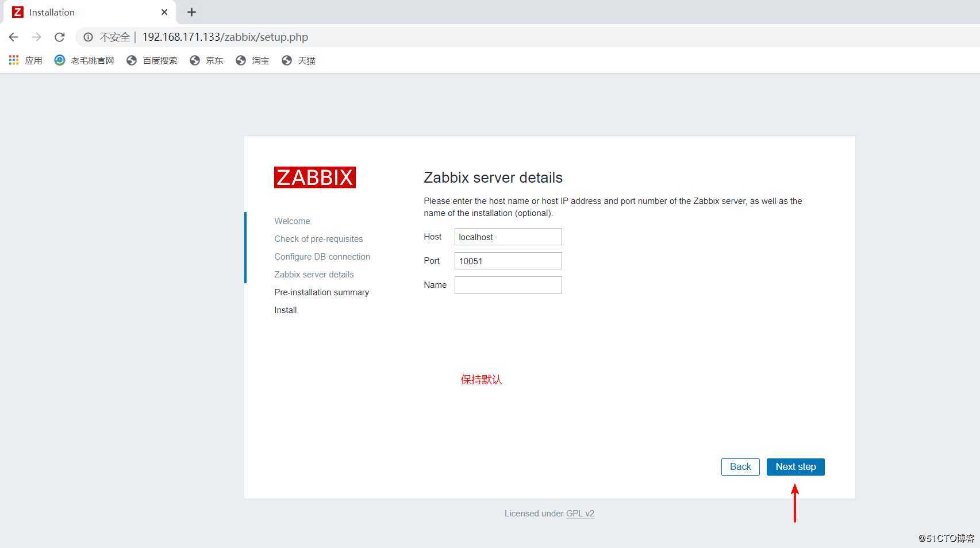
Task: Select the Installation browser tab
Action: [x=90, y=12]
